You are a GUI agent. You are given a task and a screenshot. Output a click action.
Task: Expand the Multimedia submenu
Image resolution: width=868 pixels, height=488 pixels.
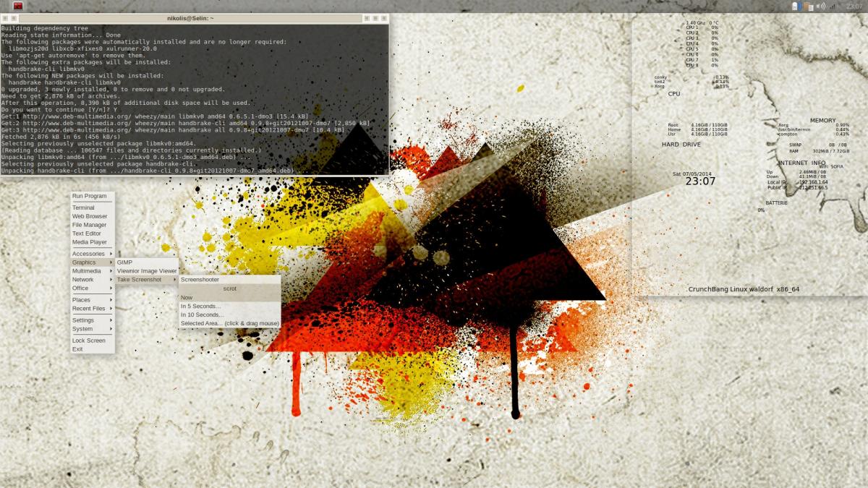coord(92,271)
